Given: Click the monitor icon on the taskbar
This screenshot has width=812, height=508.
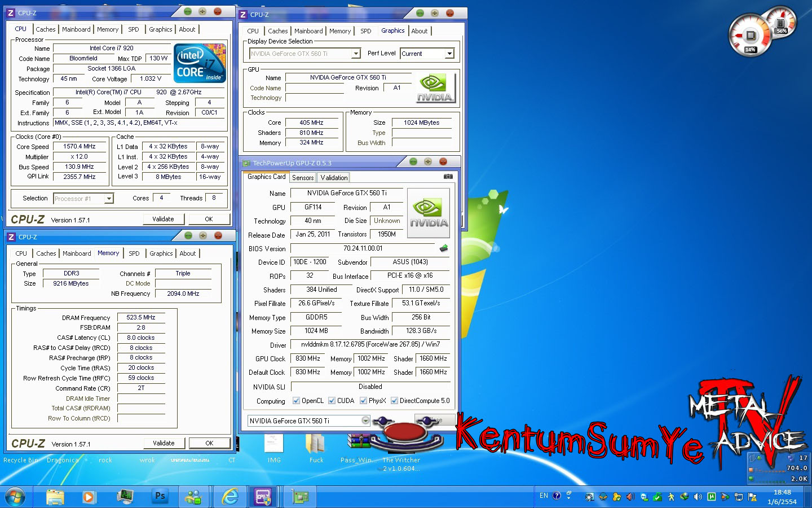Looking at the screenshot, I should tap(125, 497).
